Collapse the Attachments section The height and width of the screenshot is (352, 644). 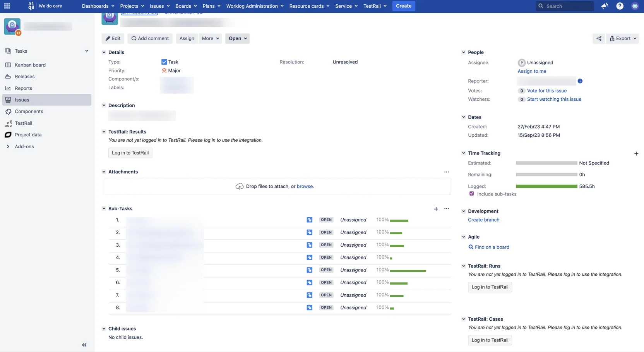[104, 172]
